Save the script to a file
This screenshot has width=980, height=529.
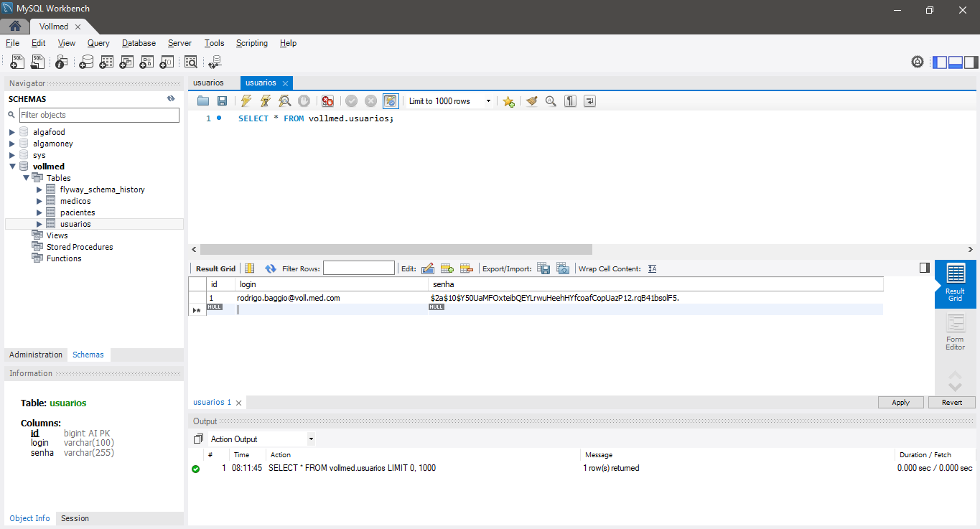coord(222,101)
